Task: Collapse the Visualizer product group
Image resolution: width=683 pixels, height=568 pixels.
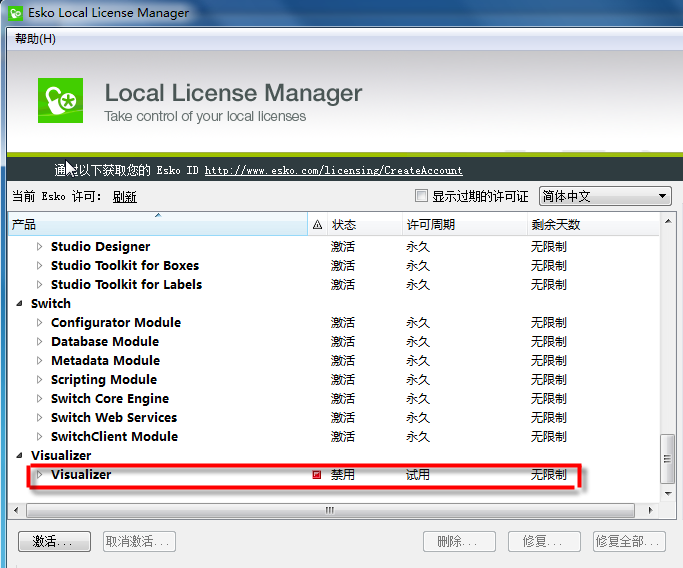Action: tap(20, 456)
